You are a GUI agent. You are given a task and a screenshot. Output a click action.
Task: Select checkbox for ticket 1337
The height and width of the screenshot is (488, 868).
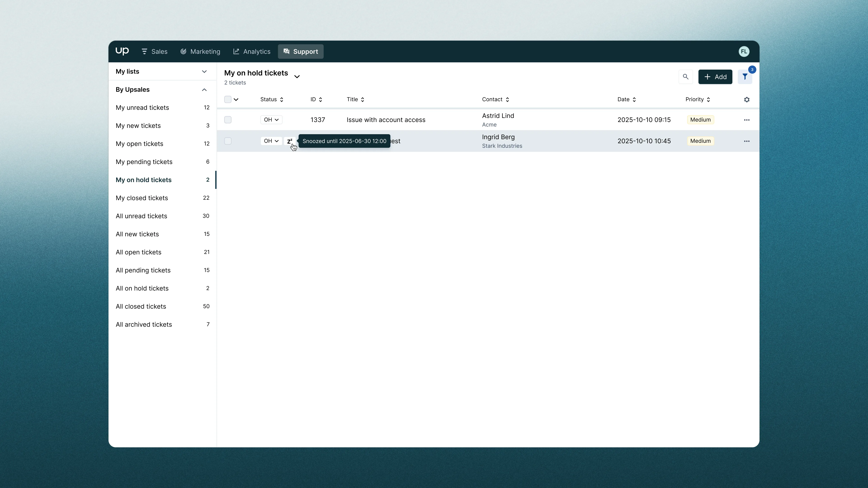228,120
